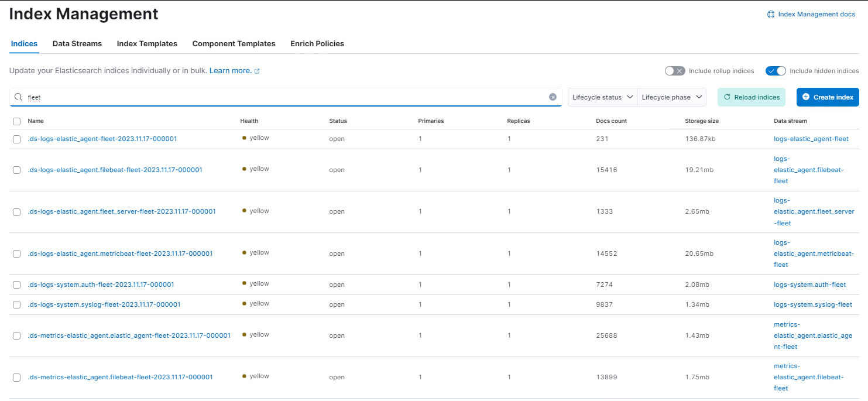
Task: Open the Lifecycle status dropdown
Action: 602,97
